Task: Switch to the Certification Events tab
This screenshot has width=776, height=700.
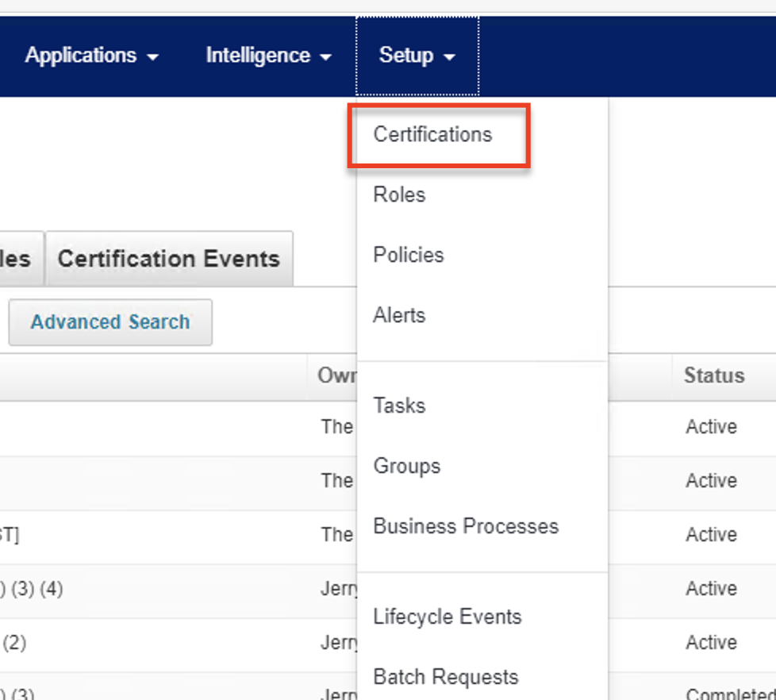Action: click(x=169, y=260)
